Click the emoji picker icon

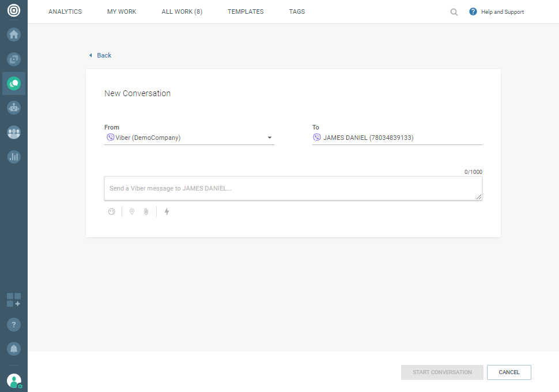point(112,212)
